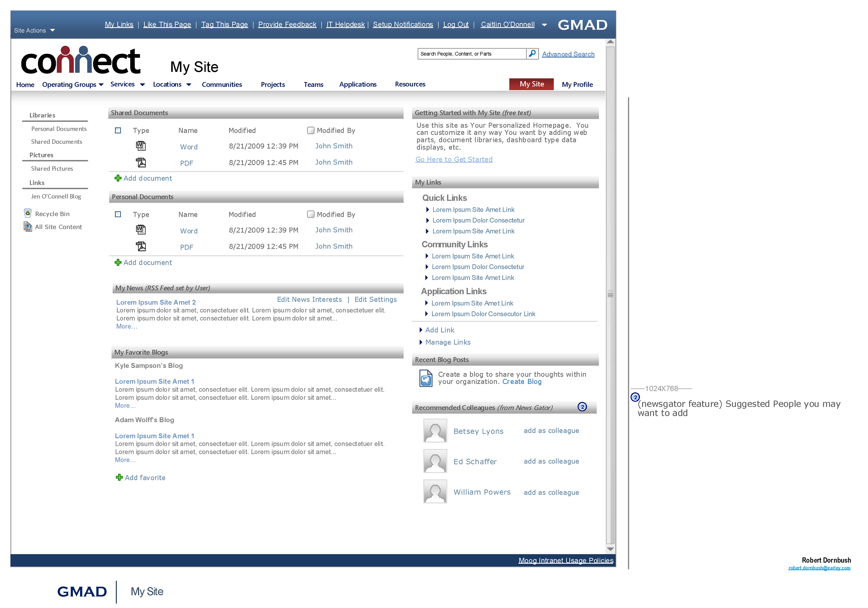Click arrow bullet beside Manage Links
The height and width of the screenshot is (608, 868).
(421, 342)
